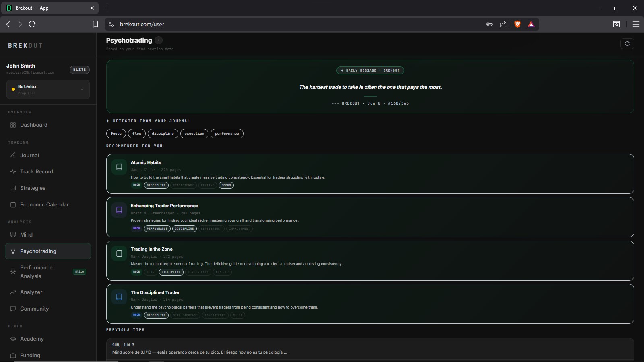This screenshot has width=644, height=362.
Task: Click the daily quote 'The hardest trade to take'
Action: pos(370,87)
